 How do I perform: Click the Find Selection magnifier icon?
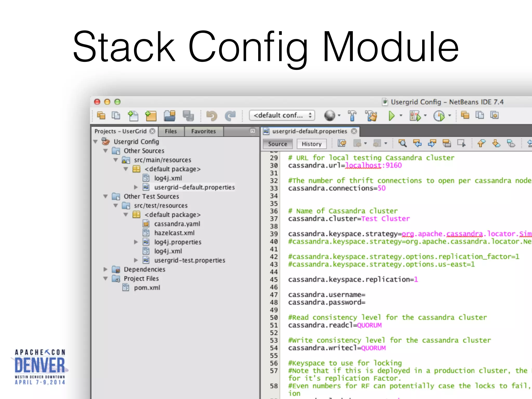point(402,143)
